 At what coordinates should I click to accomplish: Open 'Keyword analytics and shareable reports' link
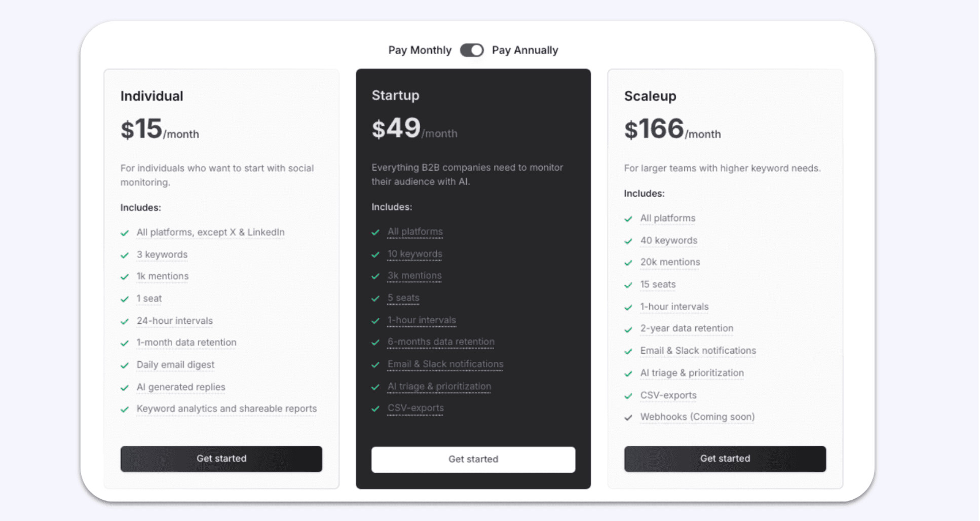pyautogui.click(x=226, y=408)
